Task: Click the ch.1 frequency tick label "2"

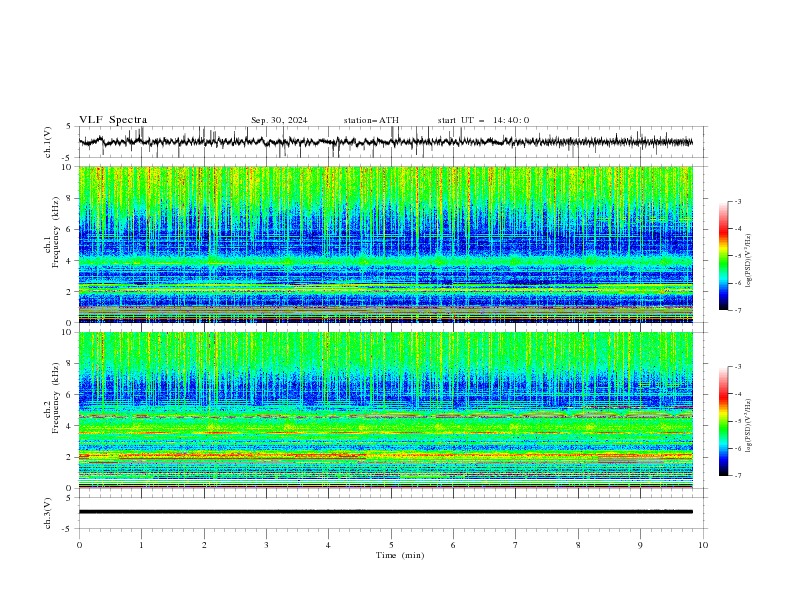Action: [x=69, y=292]
